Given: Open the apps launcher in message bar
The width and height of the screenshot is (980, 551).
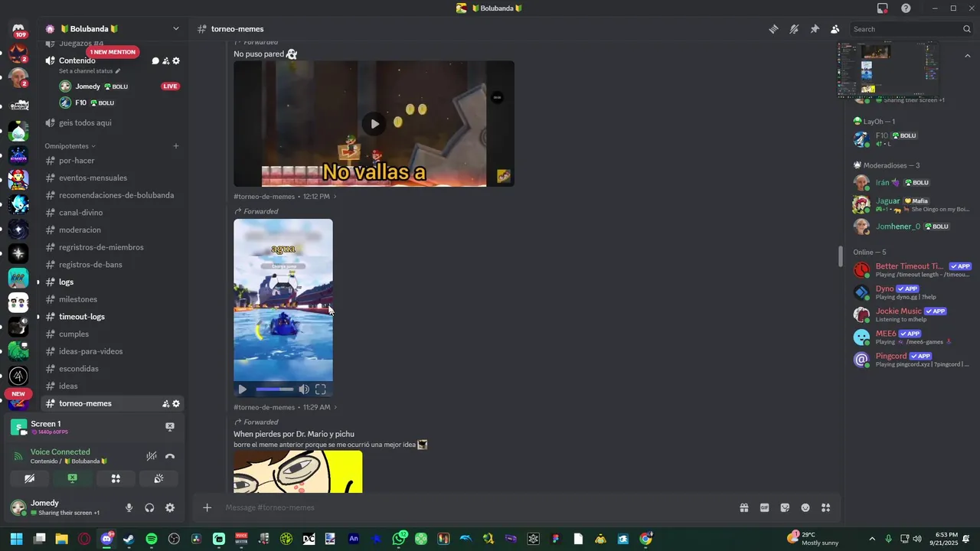Looking at the screenshot, I should point(825,507).
